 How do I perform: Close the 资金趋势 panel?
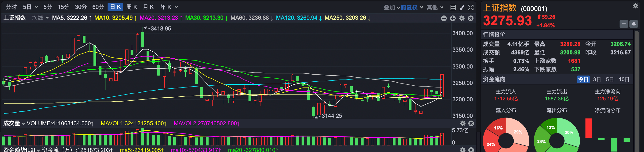click(x=471, y=149)
